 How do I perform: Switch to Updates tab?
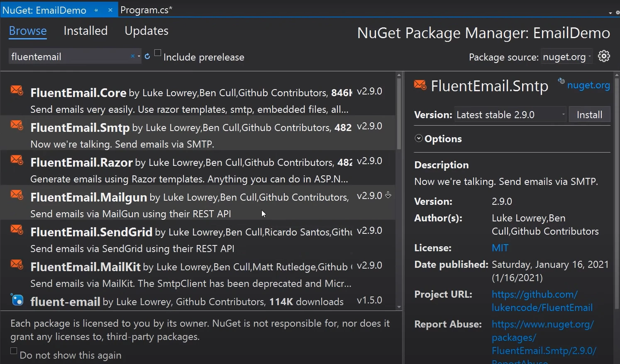coord(146,31)
